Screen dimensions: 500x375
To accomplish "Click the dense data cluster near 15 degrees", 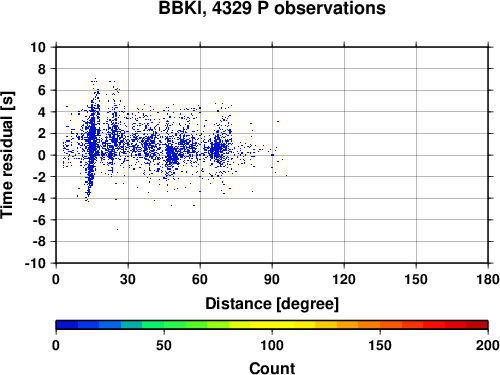I will click(x=92, y=140).
